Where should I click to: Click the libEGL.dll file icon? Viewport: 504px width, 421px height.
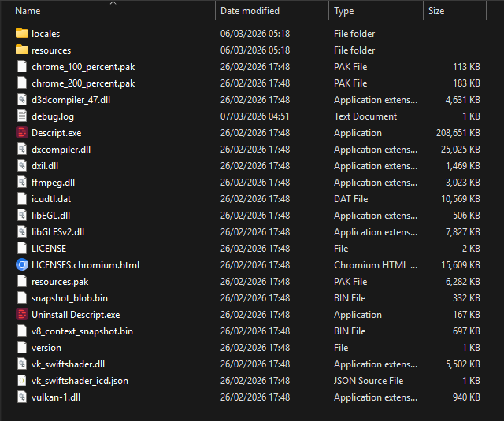22,215
